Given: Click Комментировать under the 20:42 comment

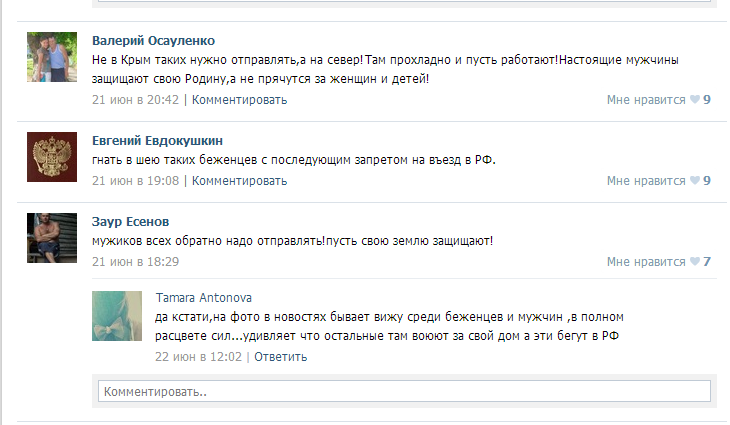Looking at the screenshot, I should coord(239,100).
